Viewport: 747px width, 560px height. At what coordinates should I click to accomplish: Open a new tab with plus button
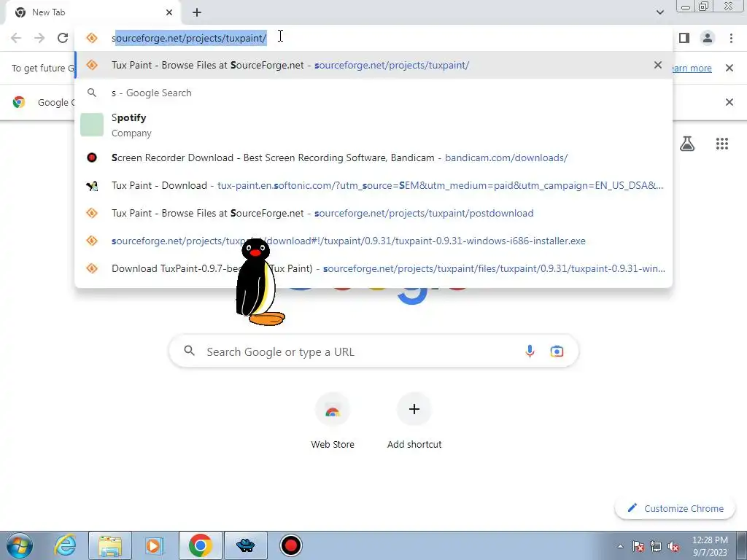[197, 12]
